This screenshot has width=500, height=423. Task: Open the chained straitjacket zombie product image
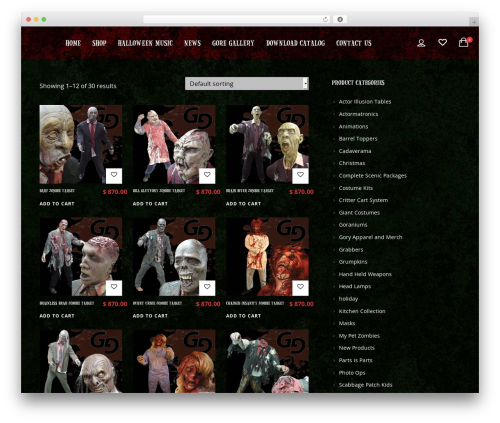pyautogui.click(x=267, y=257)
